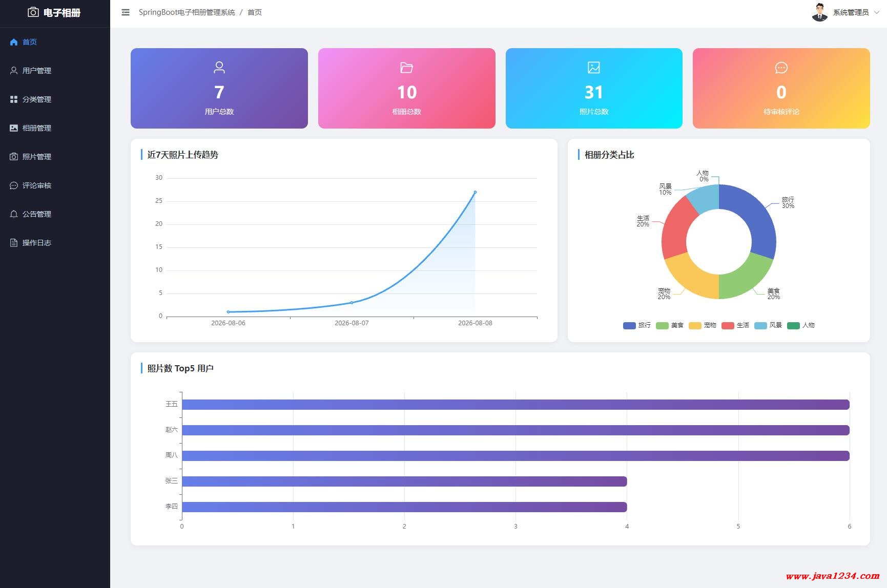Click the 宠物 yellow legend swatch
Viewport: 887px width, 588px height.
(695, 326)
